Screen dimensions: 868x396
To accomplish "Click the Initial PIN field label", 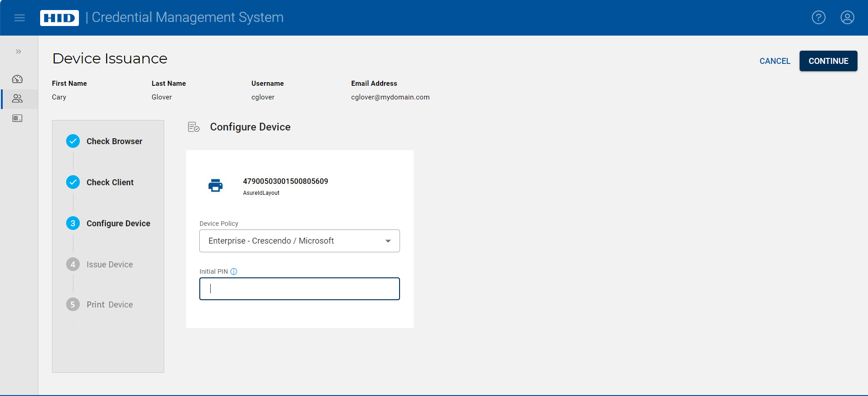I will [213, 271].
